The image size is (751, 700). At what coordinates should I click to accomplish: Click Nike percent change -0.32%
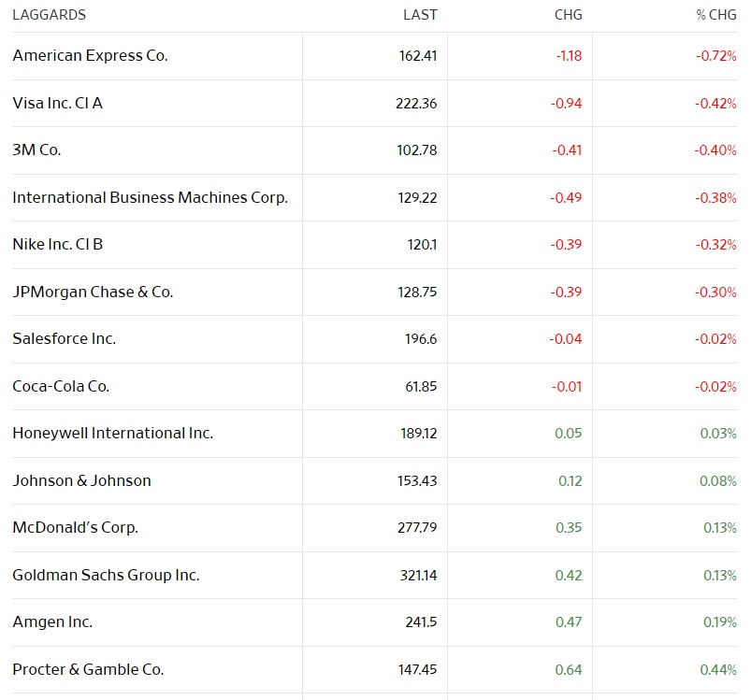pos(716,245)
